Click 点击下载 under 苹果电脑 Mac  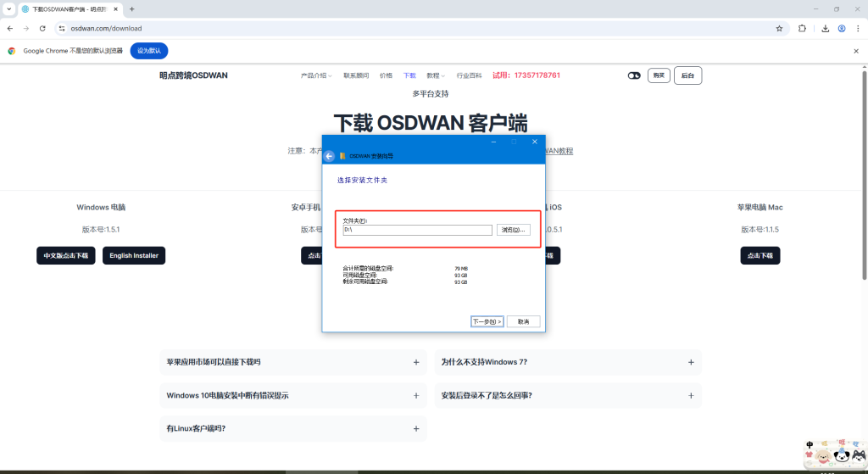point(760,255)
